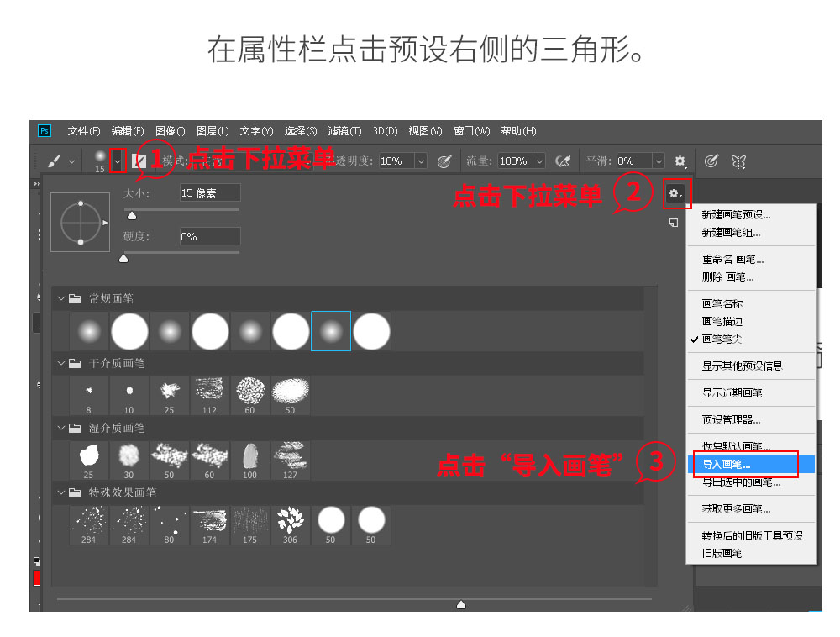Open smoothing options gear icon
This screenshot has width=840, height=637.
click(x=680, y=161)
